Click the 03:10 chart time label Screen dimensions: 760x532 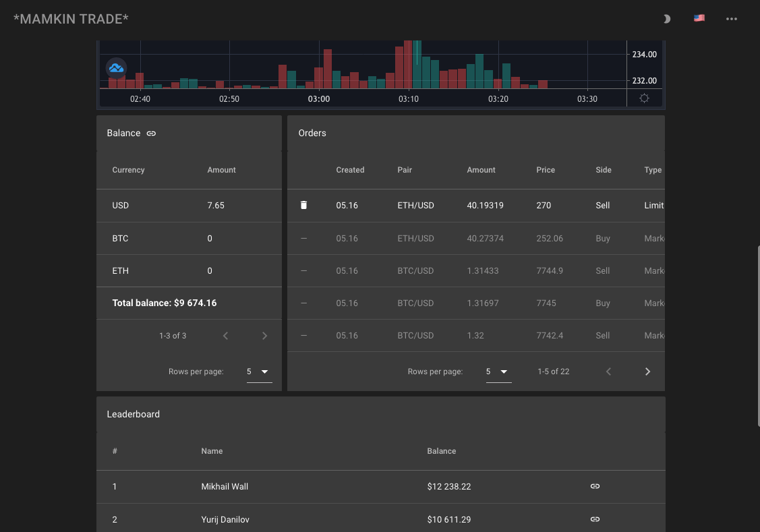click(408, 99)
